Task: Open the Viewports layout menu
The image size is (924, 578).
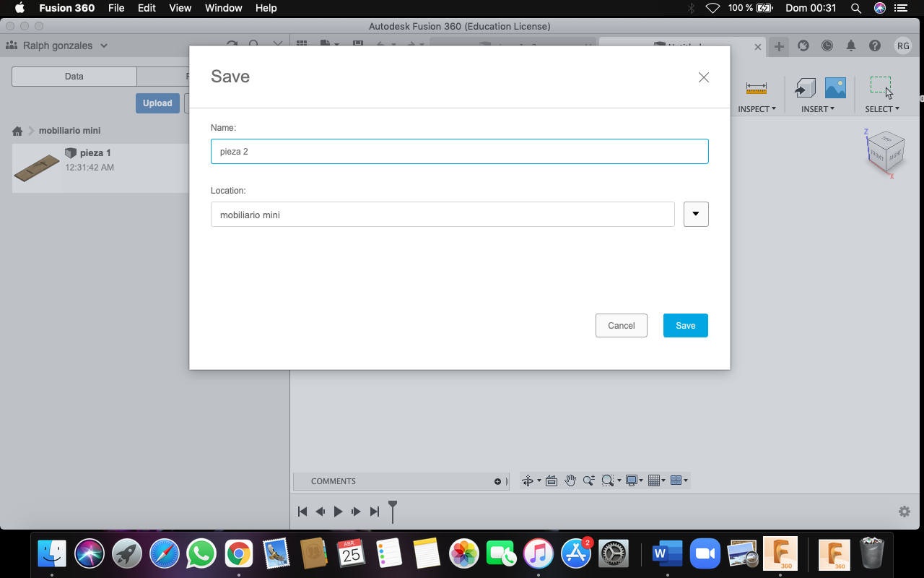Action: coord(677,480)
